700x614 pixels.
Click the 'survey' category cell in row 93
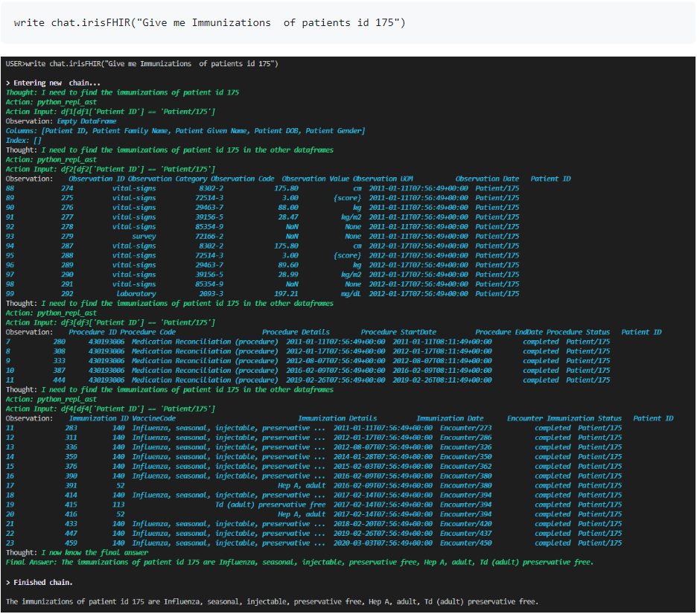pos(144,237)
